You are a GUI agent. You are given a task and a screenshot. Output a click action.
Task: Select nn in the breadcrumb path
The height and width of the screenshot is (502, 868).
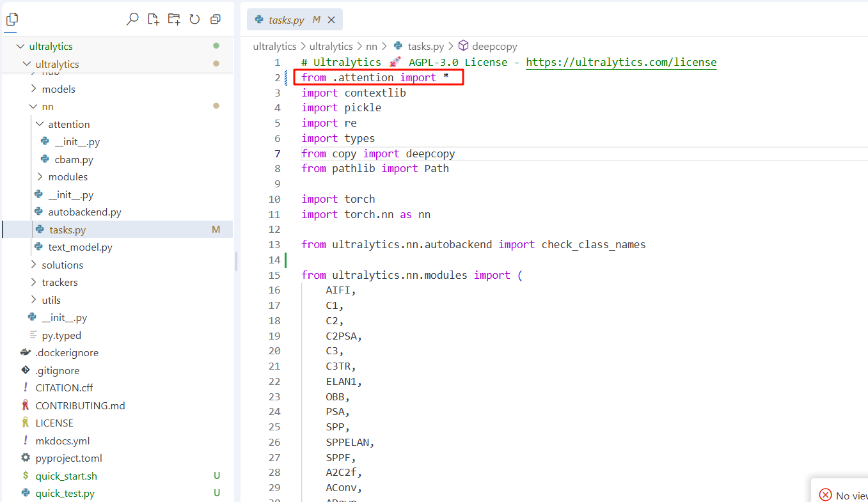[372, 46]
